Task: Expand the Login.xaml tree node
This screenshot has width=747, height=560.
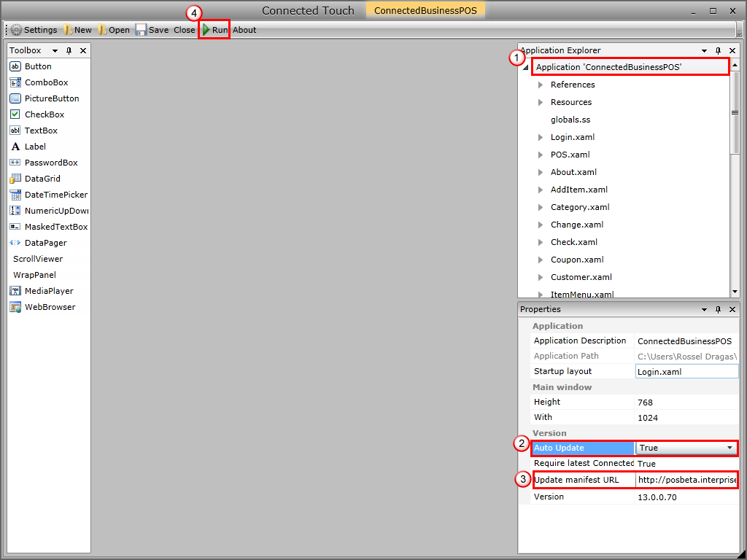Action: point(541,137)
